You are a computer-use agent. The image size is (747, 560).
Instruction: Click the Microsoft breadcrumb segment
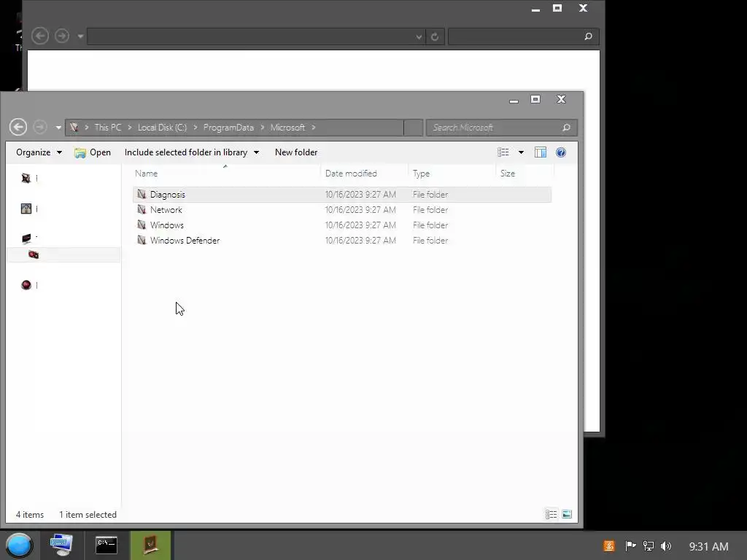pyautogui.click(x=287, y=128)
